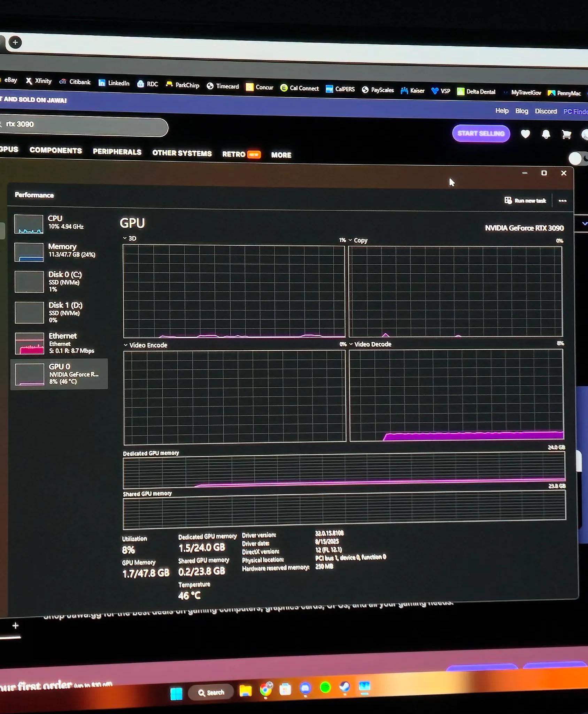Open the Jawa Blog link
This screenshot has height=714, width=588.
tap(521, 111)
